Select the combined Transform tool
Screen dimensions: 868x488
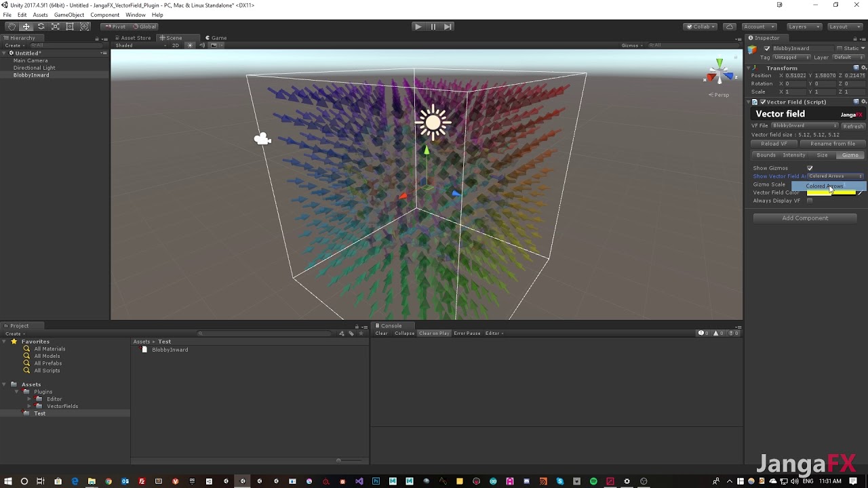pyautogui.click(x=85, y=26)
